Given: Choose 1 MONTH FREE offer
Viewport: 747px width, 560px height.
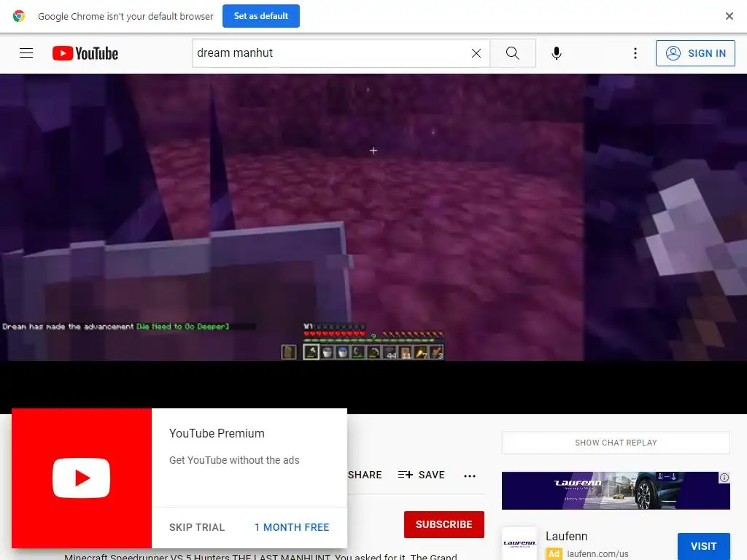Looking at the screenshot, I should point(292,527).
